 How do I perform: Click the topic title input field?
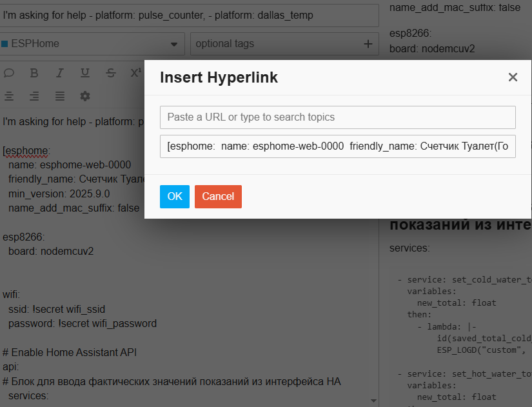[187, 15]
